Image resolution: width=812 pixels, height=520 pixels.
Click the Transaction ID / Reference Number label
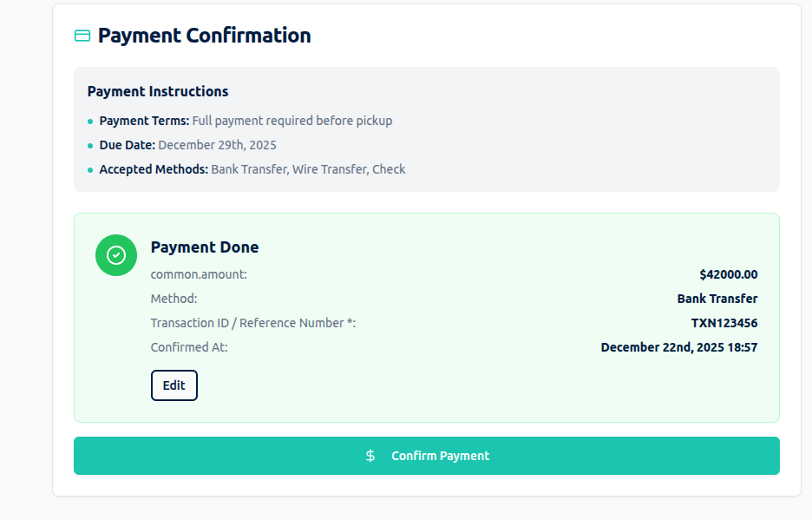[x=252, y=323]
